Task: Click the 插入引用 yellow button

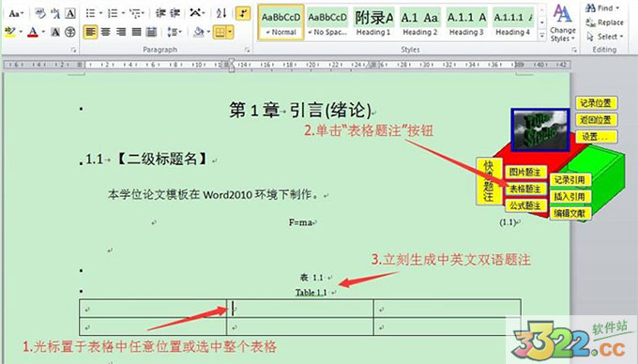Action: click(570, 197)
